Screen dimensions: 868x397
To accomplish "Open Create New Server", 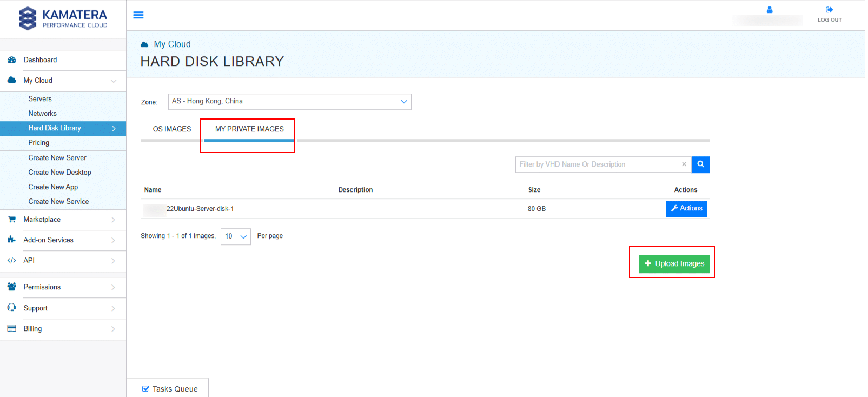I will click(57, 158).
